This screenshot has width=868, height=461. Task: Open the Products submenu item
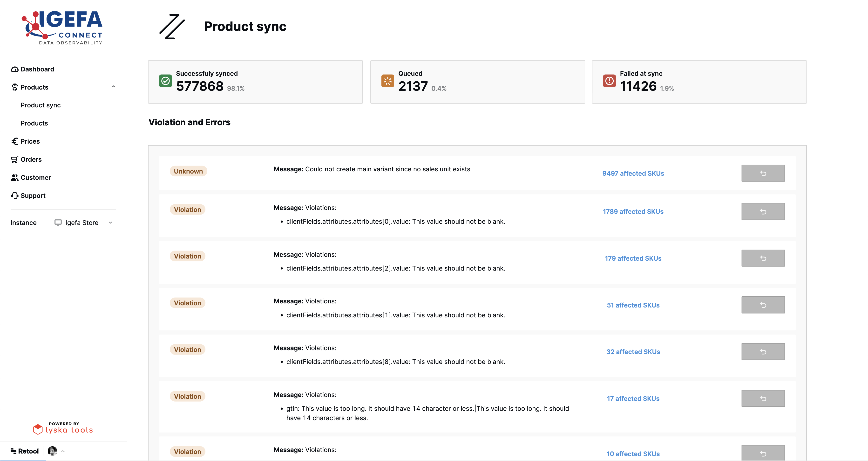(x=34, y=123)
